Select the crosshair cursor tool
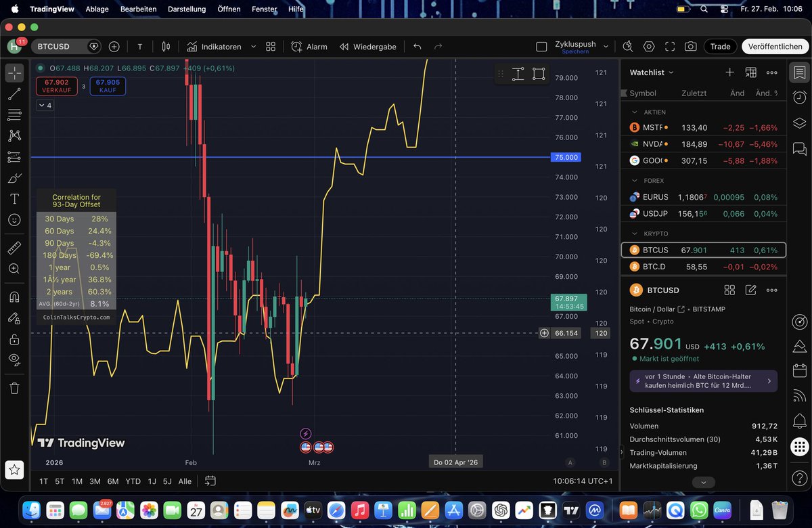 (x=14, y=73)
